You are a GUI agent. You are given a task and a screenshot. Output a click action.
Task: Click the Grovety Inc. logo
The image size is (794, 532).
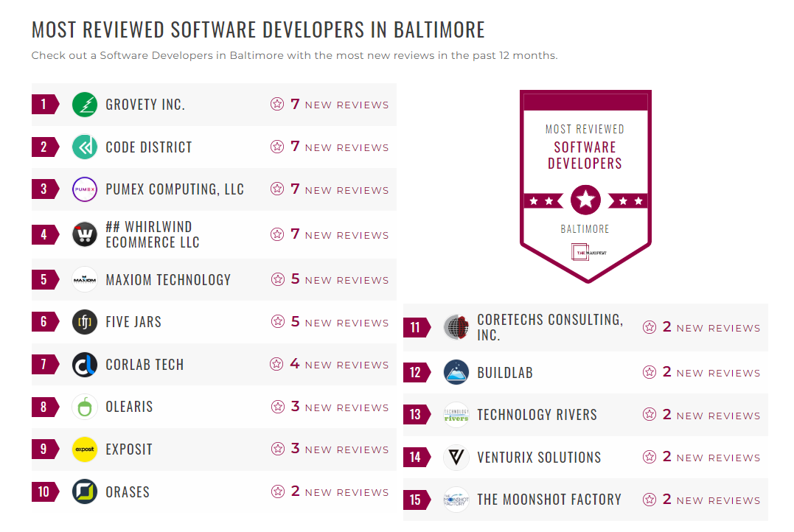84,104
